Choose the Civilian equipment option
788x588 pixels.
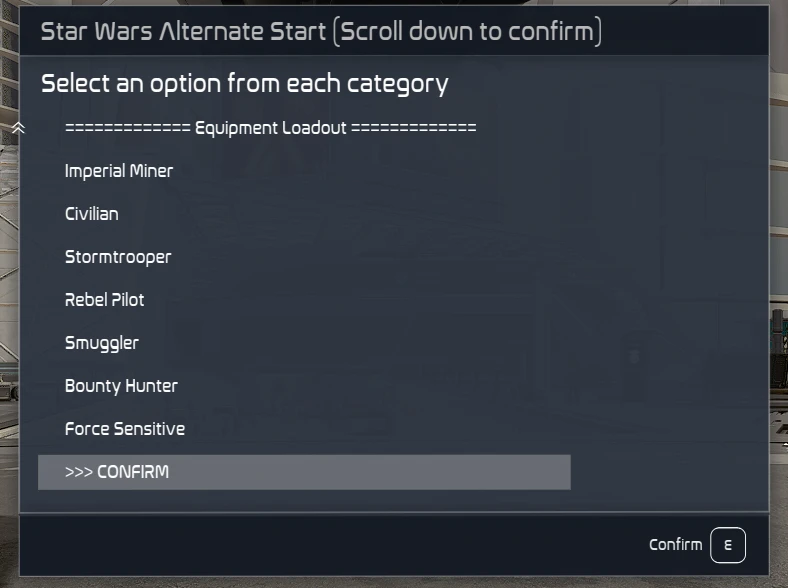[x=92, y=214]
